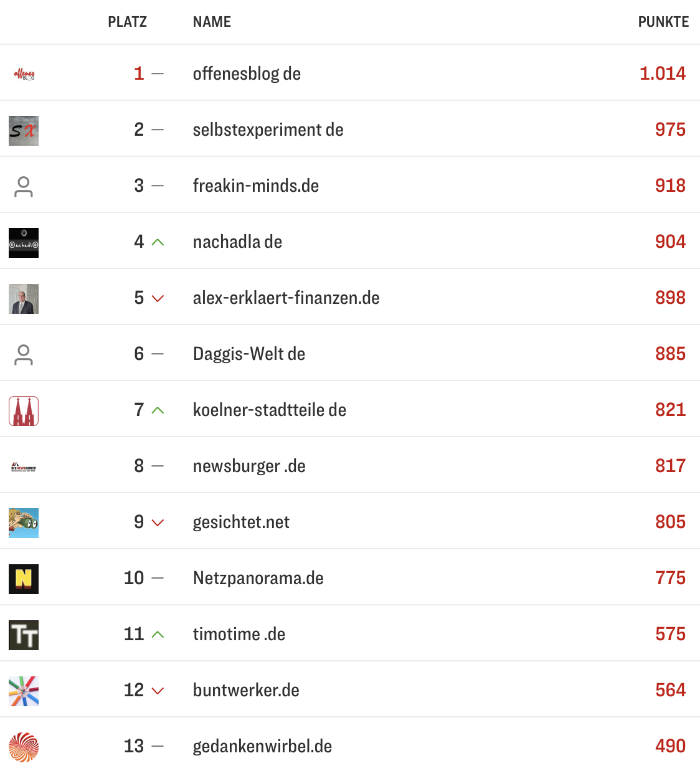Click the red rank-down chevron for alex-erklaert-finanzen.de
700x771 pixels.
tap(158, 299)
